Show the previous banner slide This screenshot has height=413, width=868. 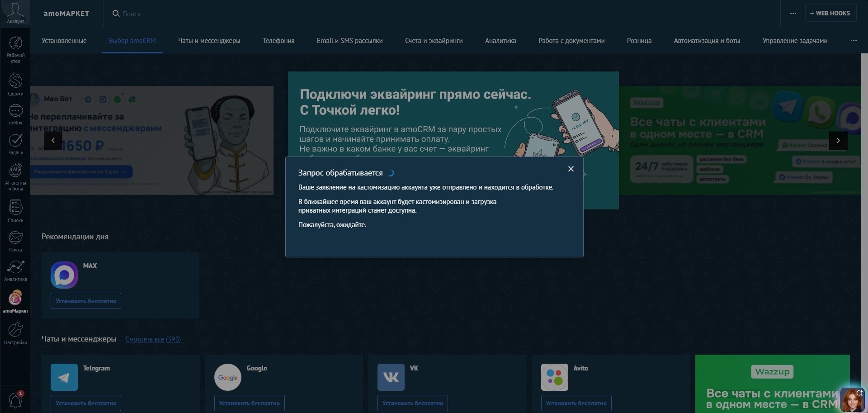(53, 140)
